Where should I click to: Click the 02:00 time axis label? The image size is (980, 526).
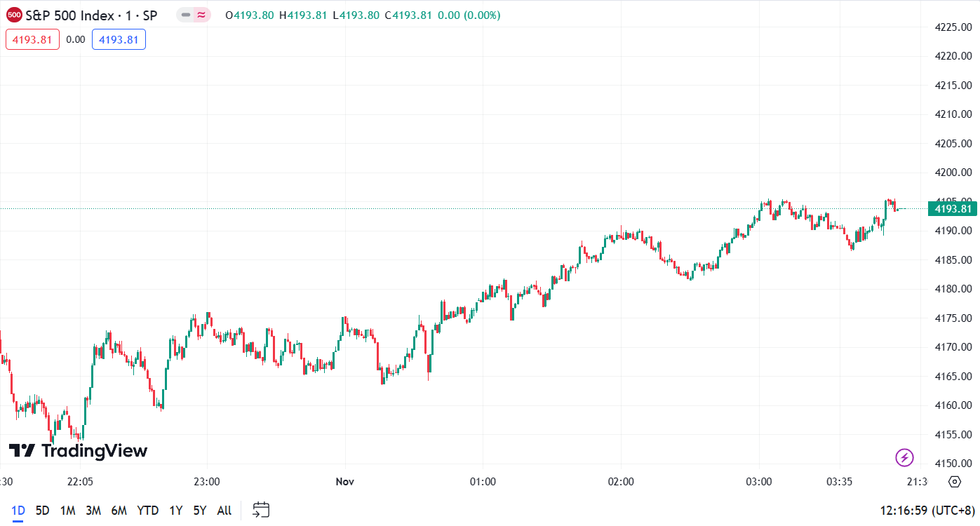point(621,482)
